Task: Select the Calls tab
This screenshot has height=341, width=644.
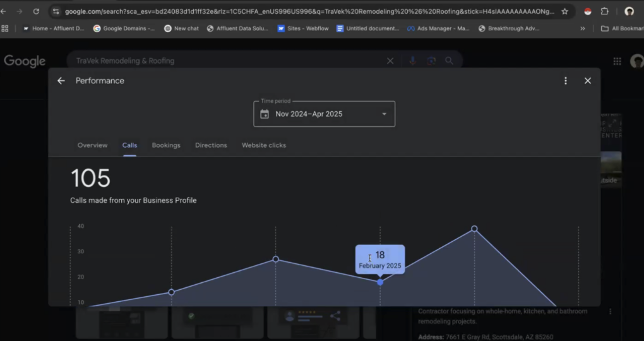Action: click(x=129, y=145)
